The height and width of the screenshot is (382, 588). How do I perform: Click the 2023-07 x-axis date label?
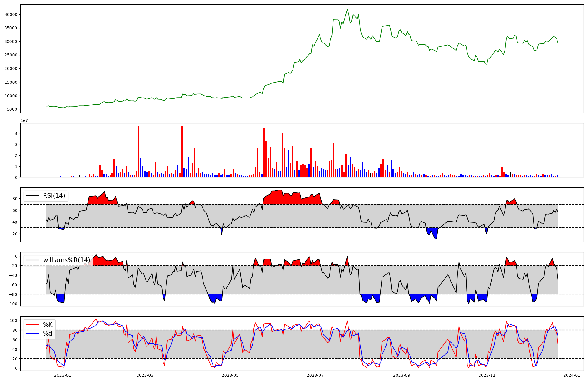315,375
